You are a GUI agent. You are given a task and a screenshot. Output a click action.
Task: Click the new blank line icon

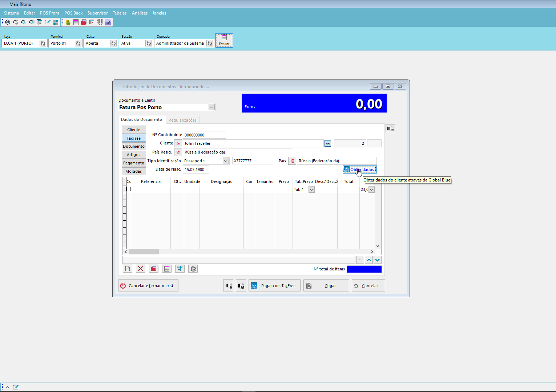[128, 269]
